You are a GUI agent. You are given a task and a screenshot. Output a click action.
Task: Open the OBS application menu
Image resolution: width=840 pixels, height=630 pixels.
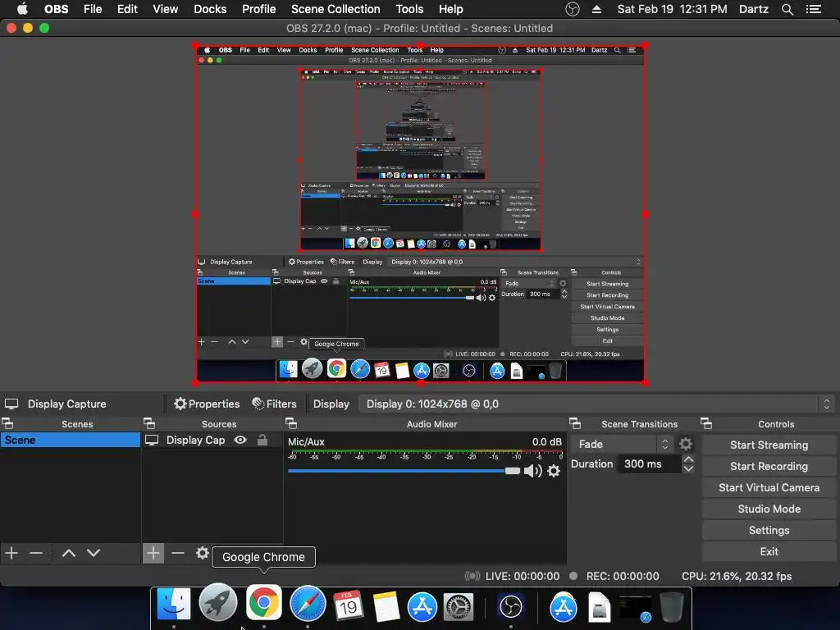57,9
